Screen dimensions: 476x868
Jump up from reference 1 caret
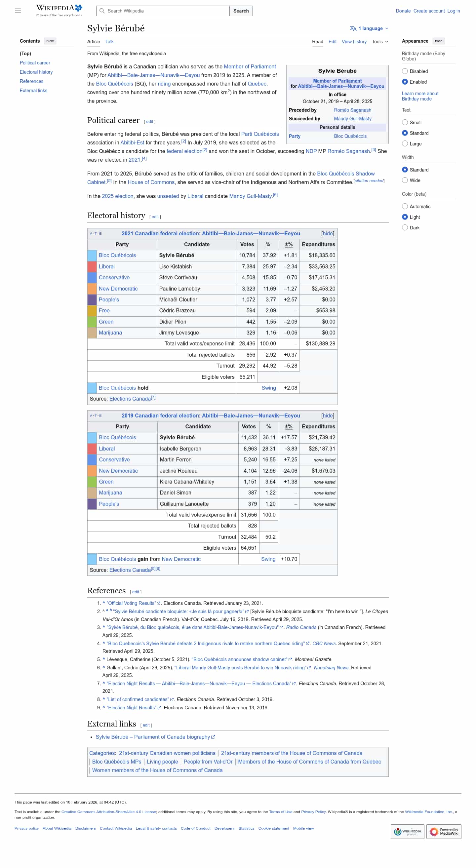click(104, 603)
